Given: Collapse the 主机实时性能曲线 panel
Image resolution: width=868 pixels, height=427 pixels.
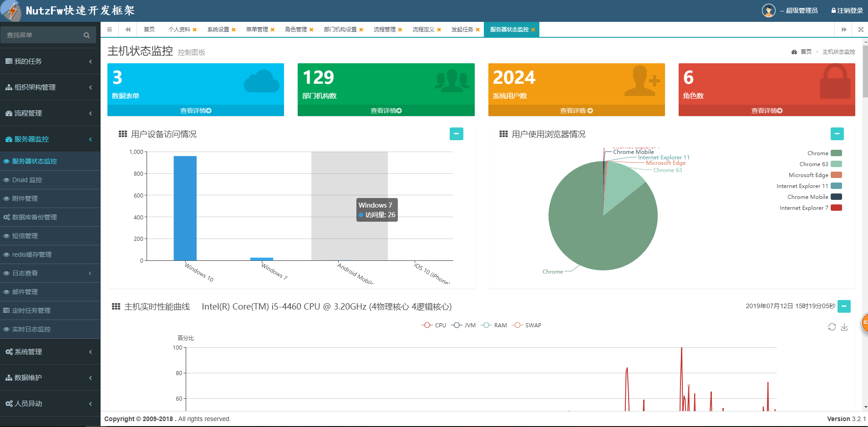Looking at the screenshot, I should (x=844, y=306).
